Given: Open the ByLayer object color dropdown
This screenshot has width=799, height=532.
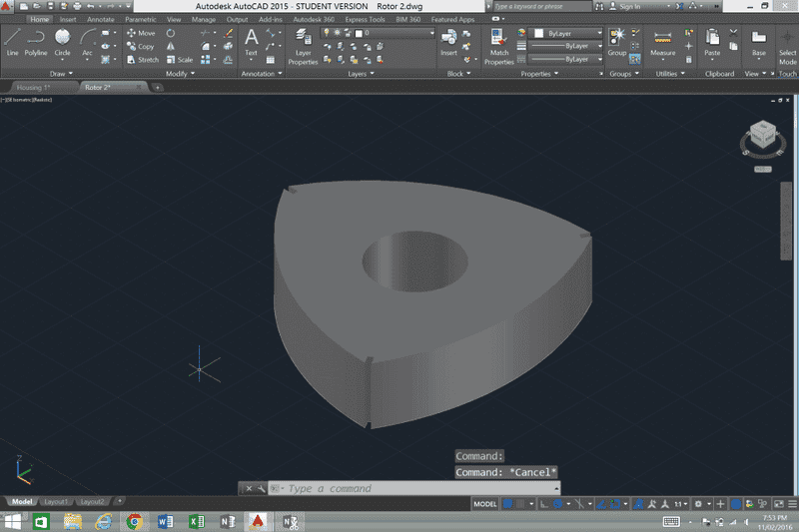Looking at the screenshot, I should coord(574,33).
